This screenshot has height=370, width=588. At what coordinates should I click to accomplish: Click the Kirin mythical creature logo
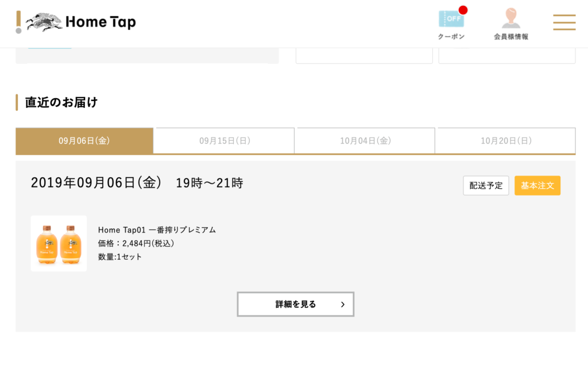(x=44, y=22)
